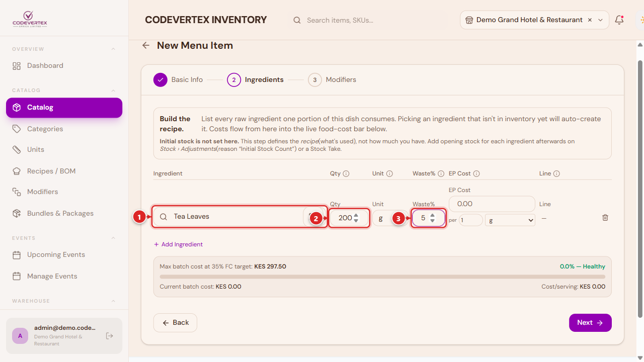Decrease Waste% with the down stepper arrow
Image resolution: width=644 pixels, height=362 pixels.
coord(432,221)
